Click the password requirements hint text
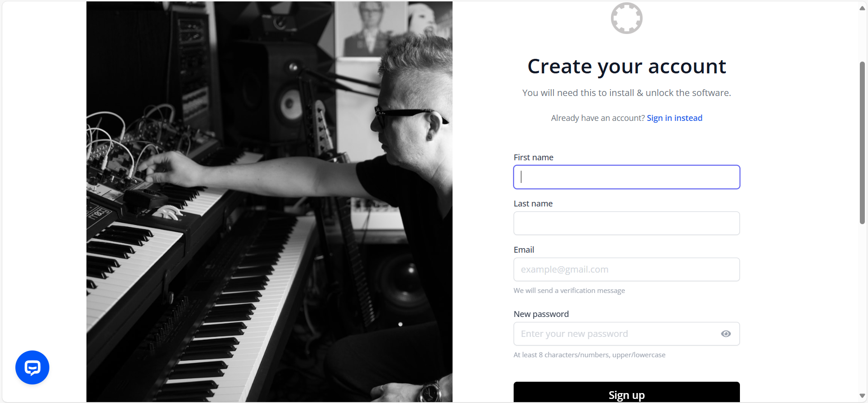The height and width of the screenshot is (403, 868). 589,355
